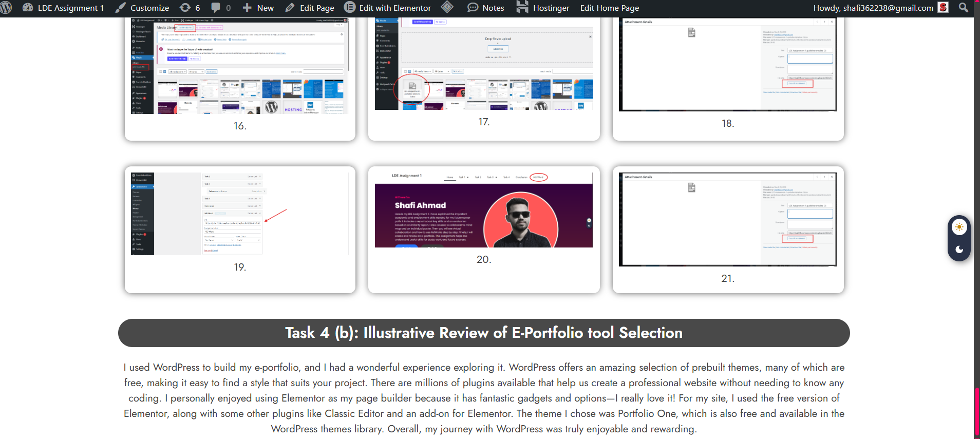This screenshot has width=980, height=439.
Task: Click the user avatar next to Howdy
Action: pos(943,8)
